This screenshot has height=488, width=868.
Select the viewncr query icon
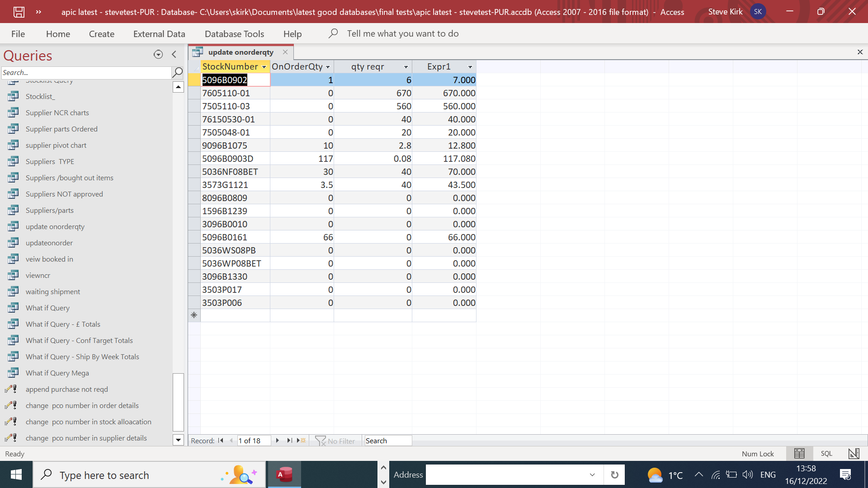point(13,275)
